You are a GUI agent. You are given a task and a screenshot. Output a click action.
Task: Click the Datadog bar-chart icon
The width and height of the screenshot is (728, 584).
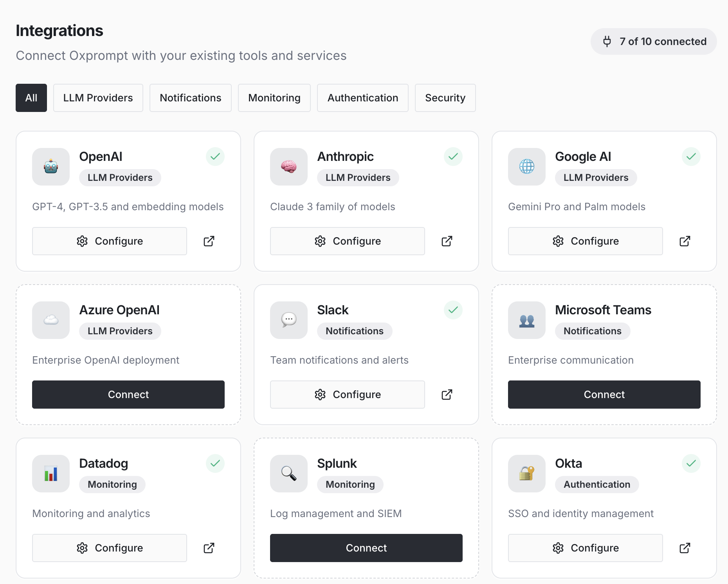50,474
